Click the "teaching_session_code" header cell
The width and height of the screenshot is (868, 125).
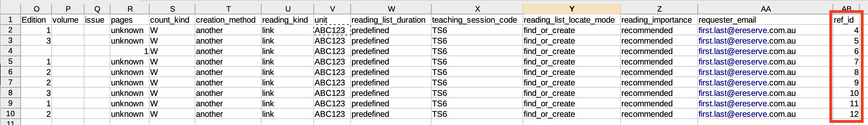pyautogui.click(x=476, y=20)
